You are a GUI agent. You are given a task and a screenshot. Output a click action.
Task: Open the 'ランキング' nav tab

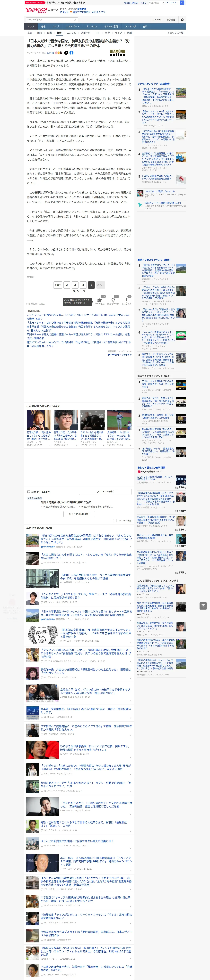coord(130,26)
